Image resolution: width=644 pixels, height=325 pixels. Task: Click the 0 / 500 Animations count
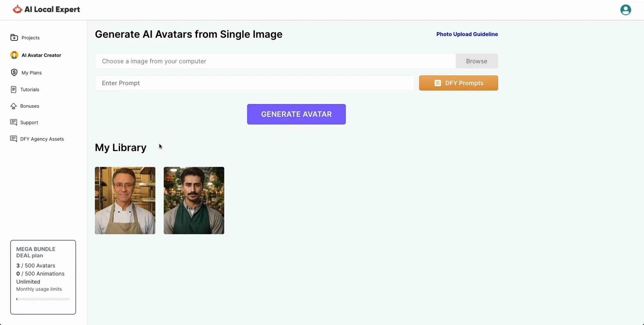click(x=40, y=273)
